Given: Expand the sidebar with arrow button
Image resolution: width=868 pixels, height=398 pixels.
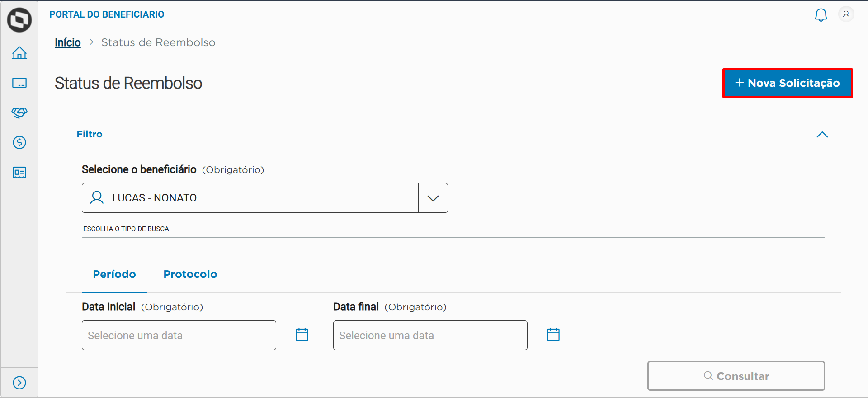Looking at the screenshot, I should 19,383.
